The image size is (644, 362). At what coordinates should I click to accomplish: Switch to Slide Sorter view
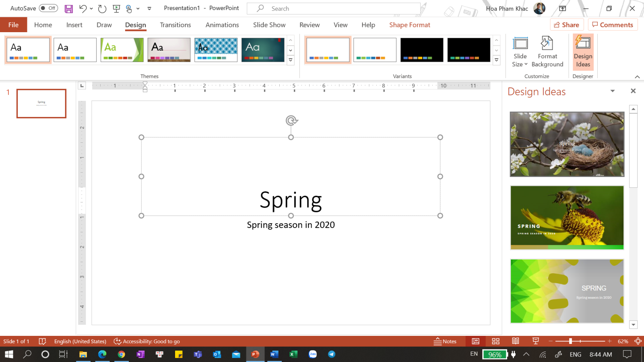[x=495, y=341]
